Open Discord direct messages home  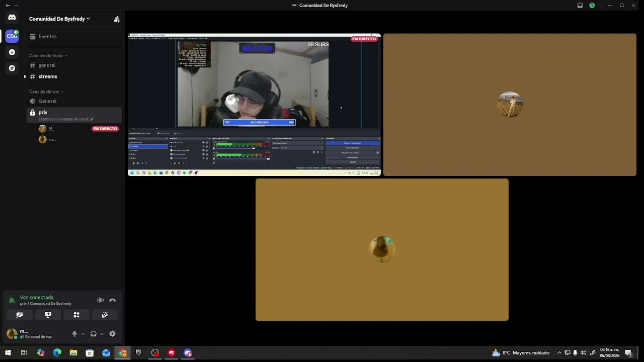point(12,18)
